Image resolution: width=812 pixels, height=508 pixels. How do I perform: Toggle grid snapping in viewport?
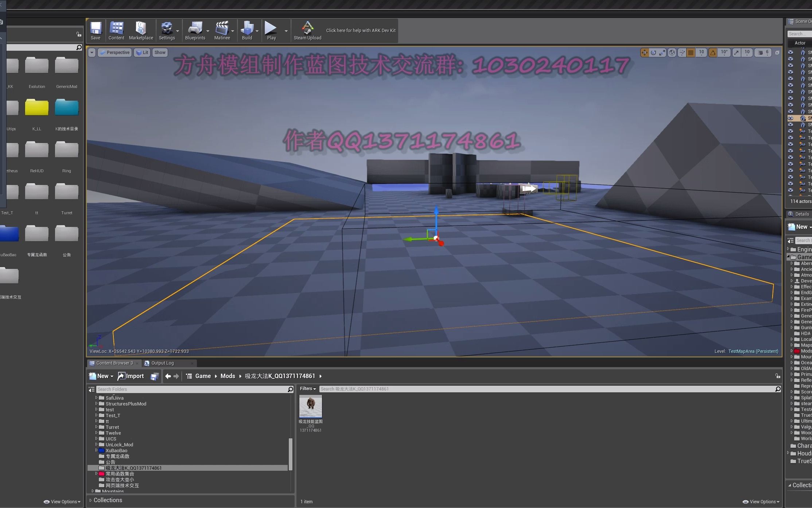(691, 53)
